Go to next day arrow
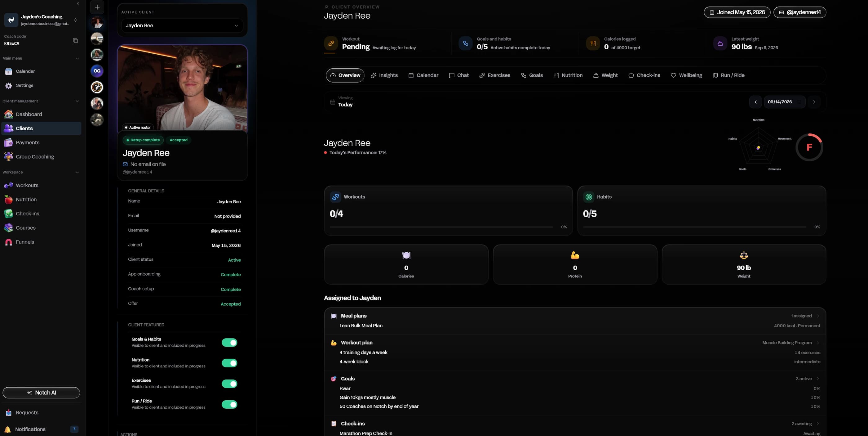The image size is (868, 436). click(814, 102)
